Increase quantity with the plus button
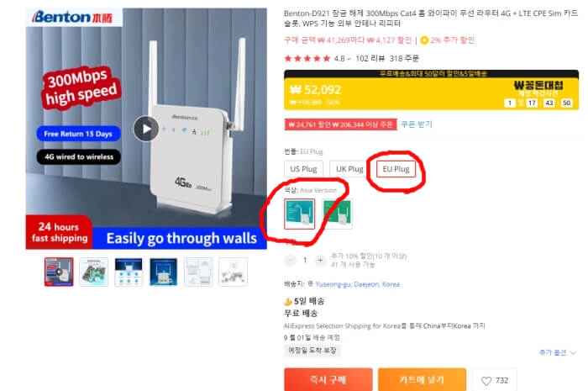Screen dimensions: 588x391 click(x=320, y=260)
